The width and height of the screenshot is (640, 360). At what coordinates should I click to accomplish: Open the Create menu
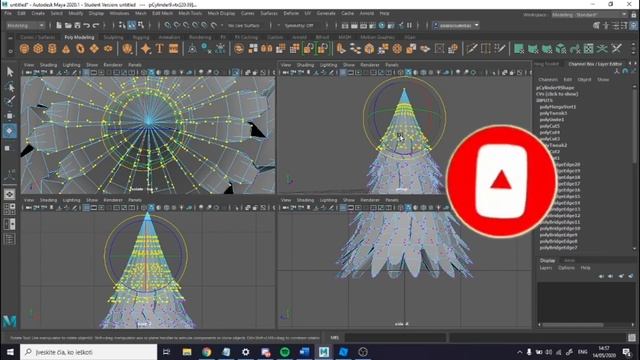pos(38,13)
